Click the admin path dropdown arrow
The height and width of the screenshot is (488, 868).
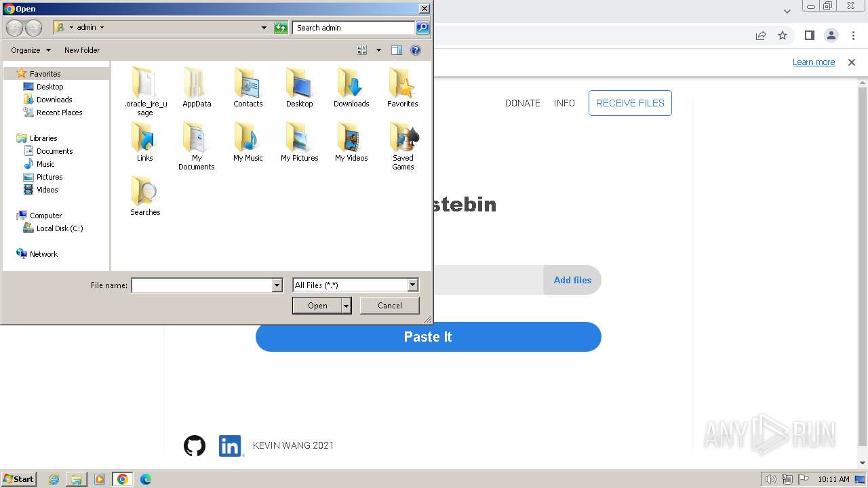(x=102, y=28)
